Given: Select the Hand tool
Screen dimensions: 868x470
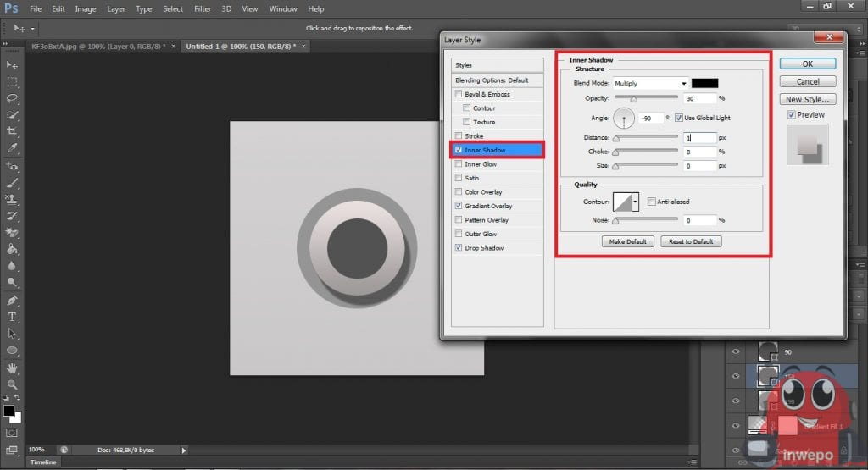Looking at the screenshot, I should tap(13, 368).
